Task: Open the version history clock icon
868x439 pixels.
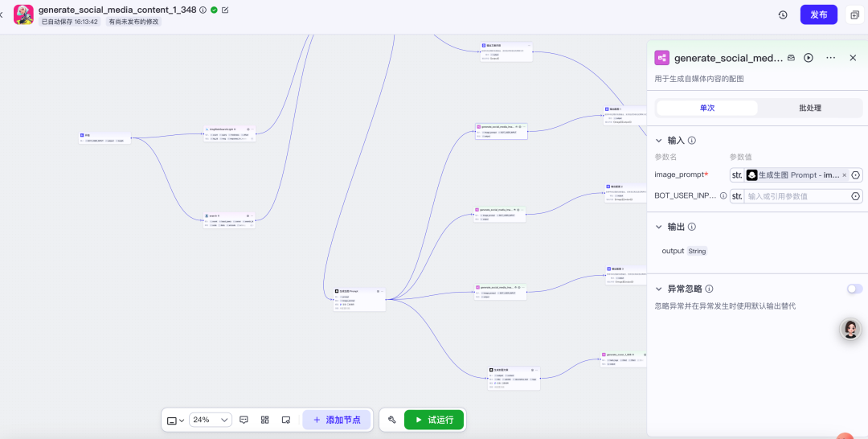Action: click(783, 15)
